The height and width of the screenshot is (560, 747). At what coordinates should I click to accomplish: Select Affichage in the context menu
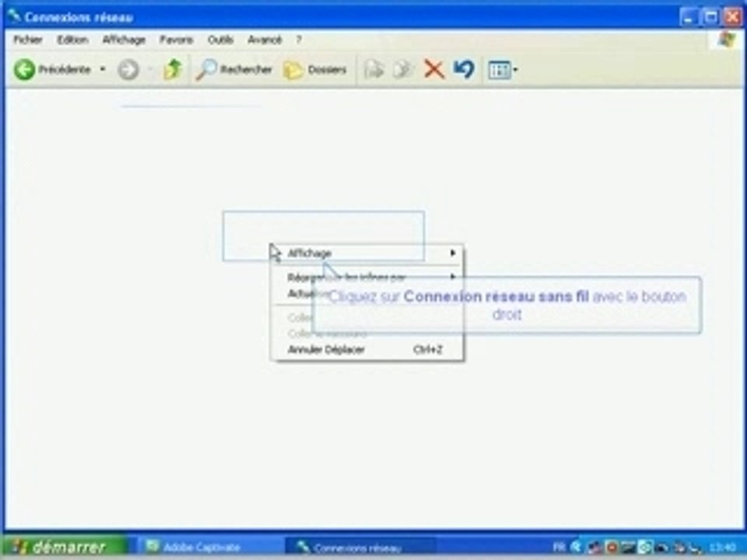366,254
